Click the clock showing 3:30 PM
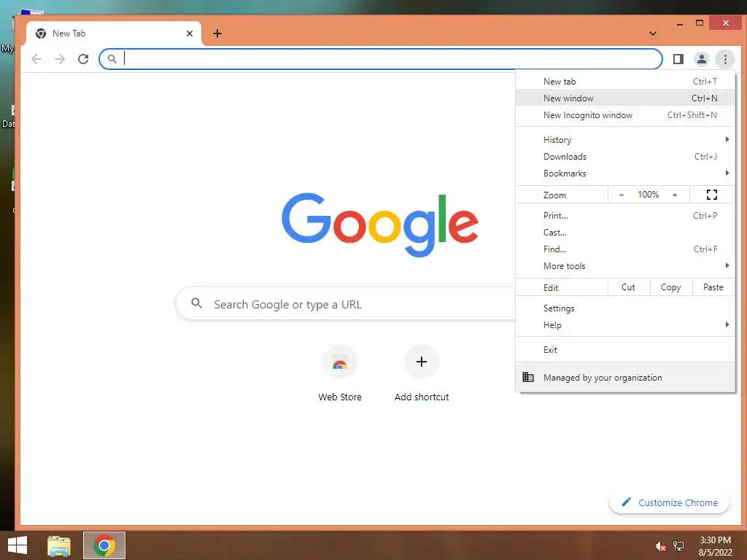This screenshot has height=560, width=747. 715,540
